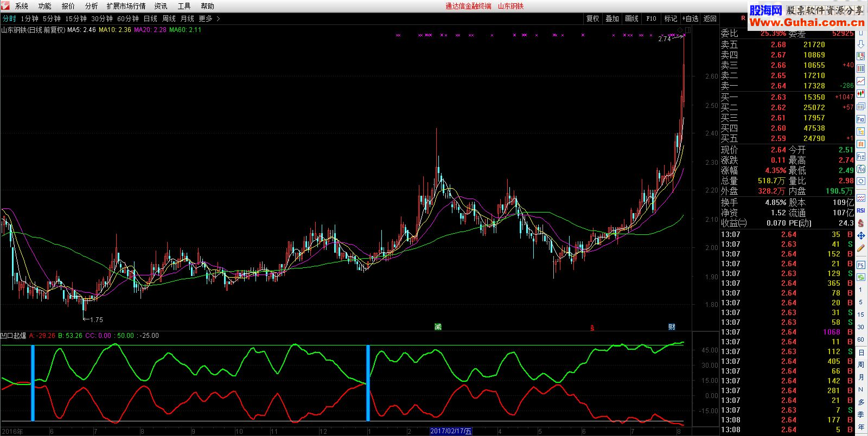This screenshot has height=436, width=868.
Task: Click the blue 财 marker below the chart
Action: pos(672,326)
